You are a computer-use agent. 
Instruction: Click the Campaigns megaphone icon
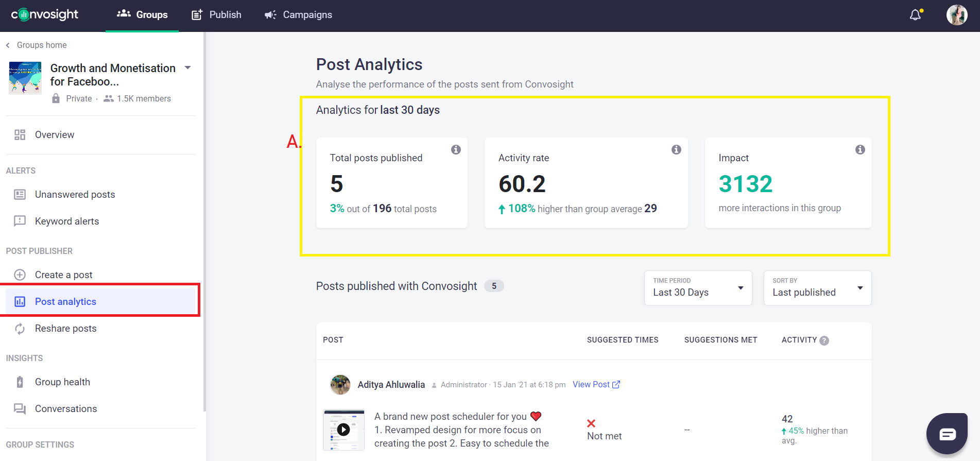270,15
